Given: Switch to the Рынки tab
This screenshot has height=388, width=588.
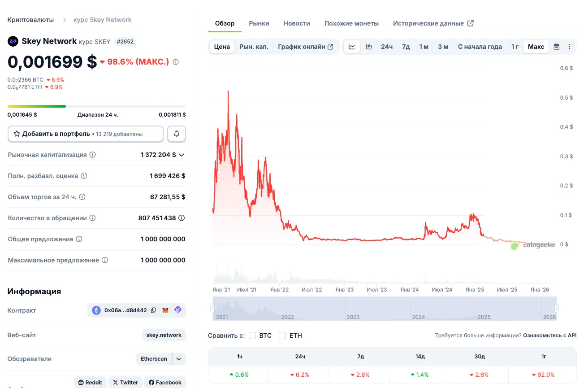Looking at the screenshot, I should click(x=259, y=23).
